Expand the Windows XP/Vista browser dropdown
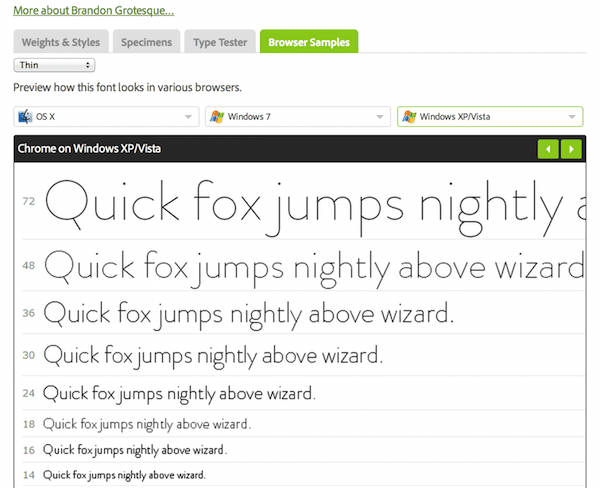The width and height of the screenshot is (600, 488). tap(490, 116)
